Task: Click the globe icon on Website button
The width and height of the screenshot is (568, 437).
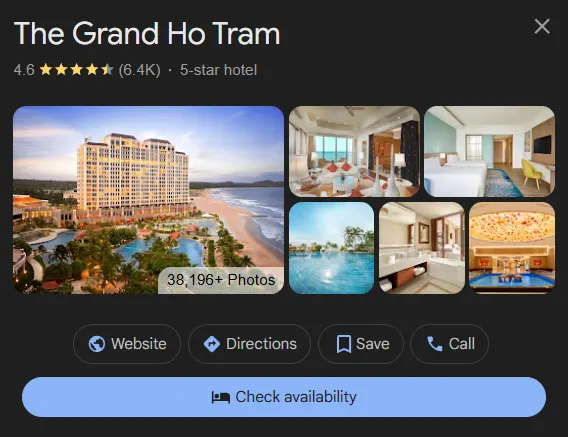Action: tap(97, 344)
